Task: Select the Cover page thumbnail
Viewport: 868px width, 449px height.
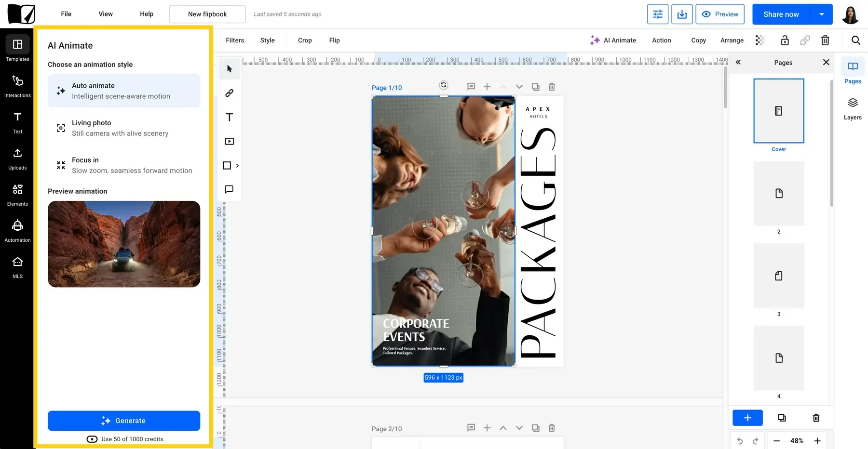Action: point(779,111)
